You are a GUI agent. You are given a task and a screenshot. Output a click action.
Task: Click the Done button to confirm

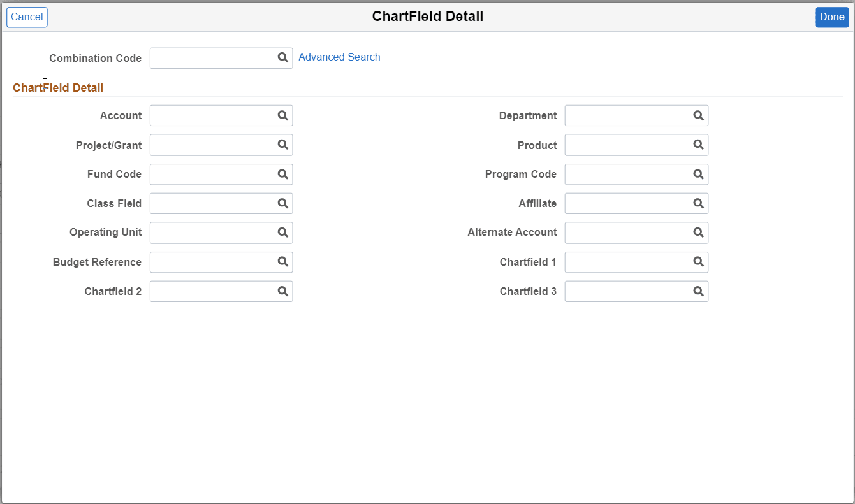click(832, 17)
